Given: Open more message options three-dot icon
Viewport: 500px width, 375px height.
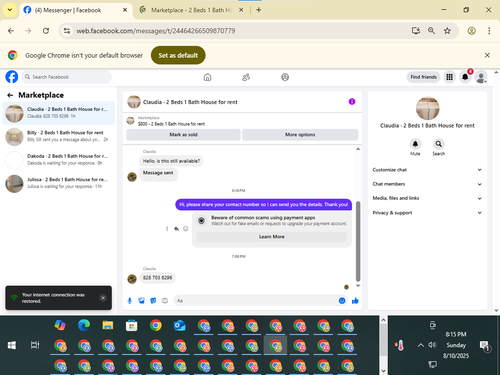Looking at the screenshot, I should pos(167,229).
